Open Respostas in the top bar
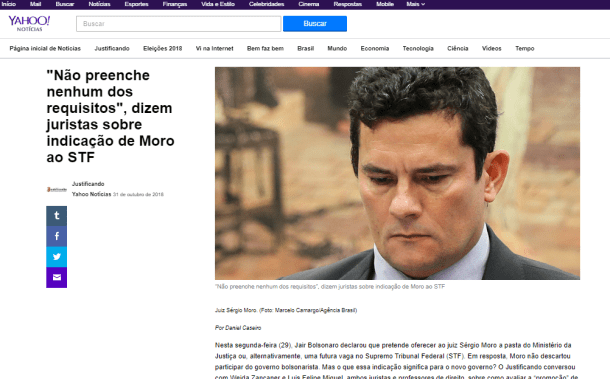The image size is (610, 379). pos(347,4)
